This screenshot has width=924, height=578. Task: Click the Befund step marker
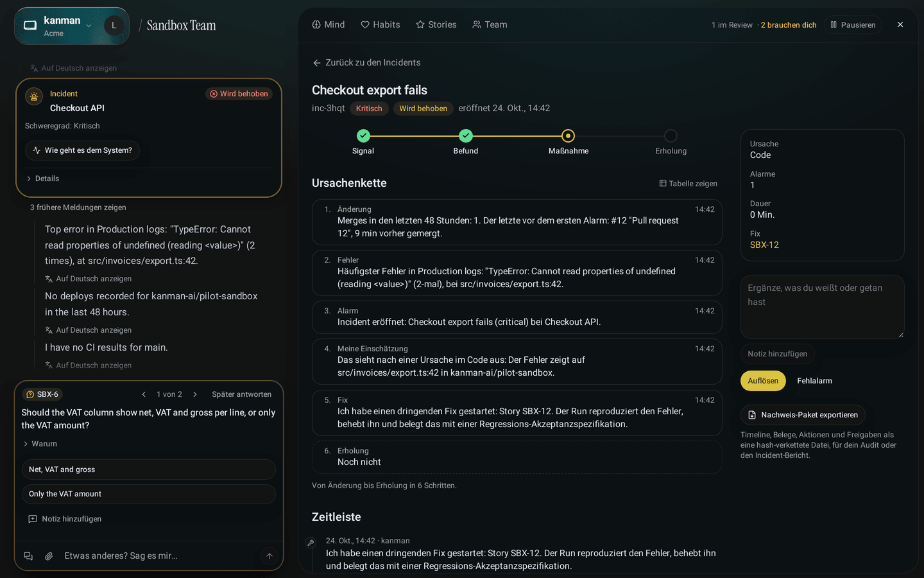pos(466,136)
